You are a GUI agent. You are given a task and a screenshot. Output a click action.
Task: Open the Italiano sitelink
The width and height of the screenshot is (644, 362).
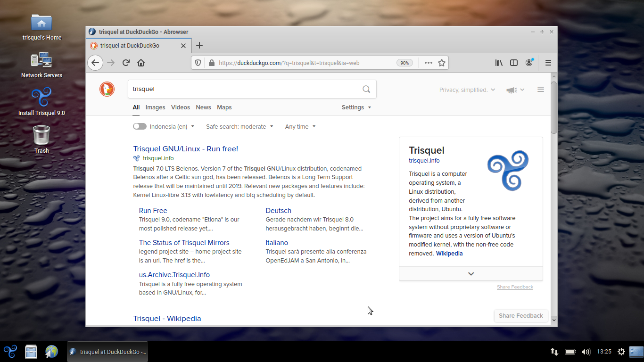(277, 243)
